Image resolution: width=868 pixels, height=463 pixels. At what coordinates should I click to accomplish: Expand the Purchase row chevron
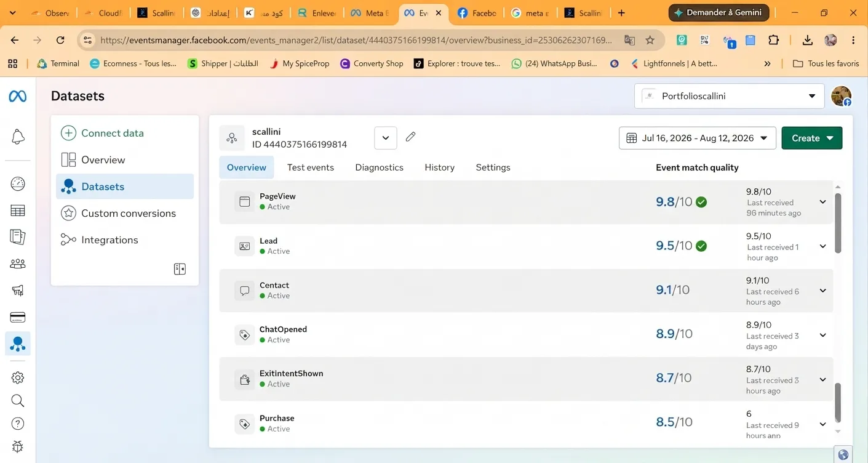(822, 424)
